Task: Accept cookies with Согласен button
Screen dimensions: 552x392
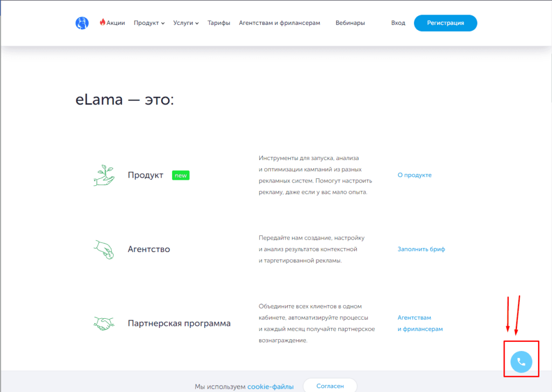Action: click(x=330, y=386)
